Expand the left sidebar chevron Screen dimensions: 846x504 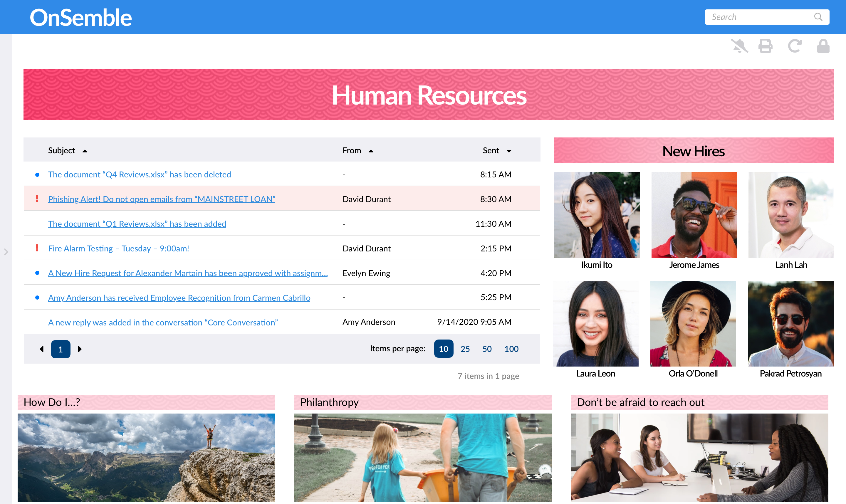(x=6, y=252)
